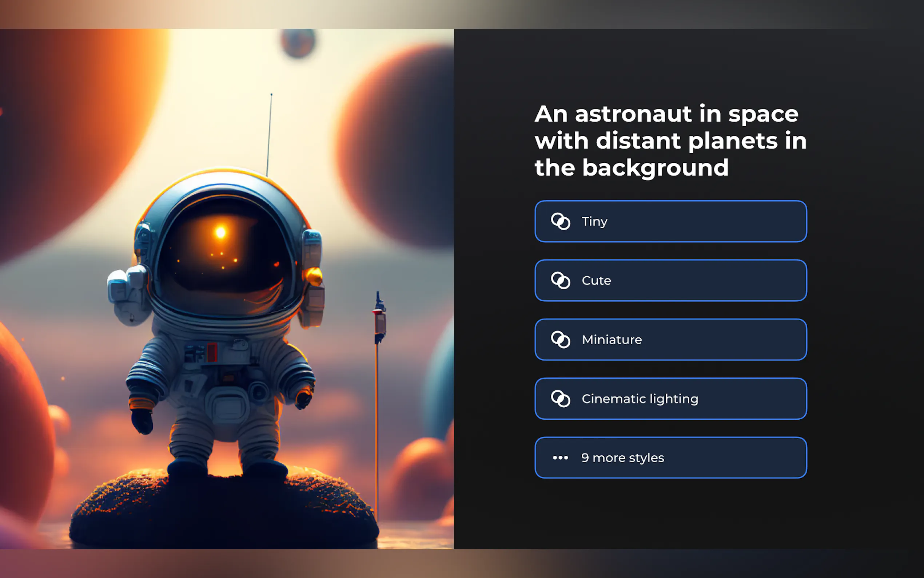924x578 pixels.
Task: Apply the Miniature style
Action: [670, 340]
